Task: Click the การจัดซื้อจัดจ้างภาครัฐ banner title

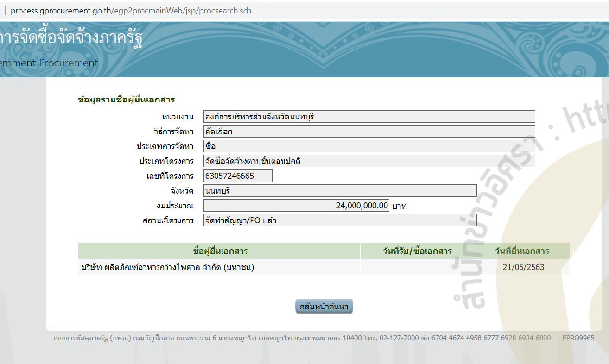Action: [71, 38]
